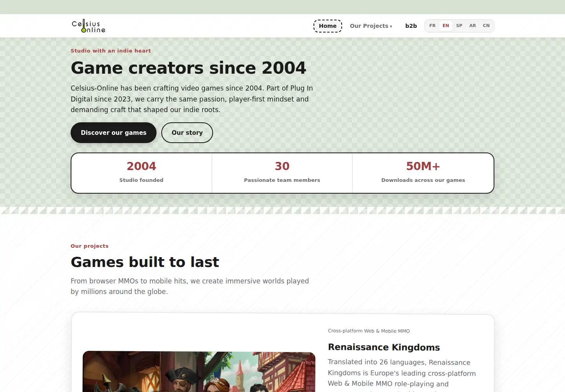This screenshot has height=392, width=565.
Task: Click the Studio with an indie heart tagline
Action: coord(111,51)
